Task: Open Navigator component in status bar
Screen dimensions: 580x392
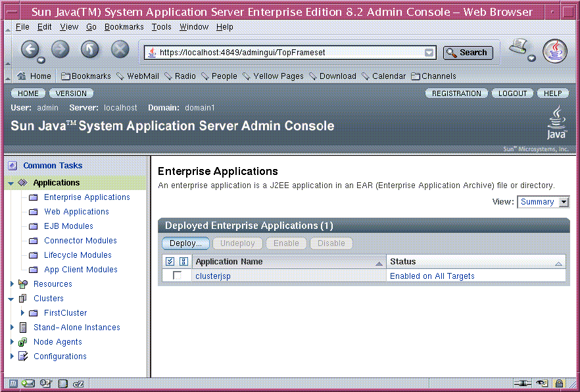Action: [x=13, y=383]
